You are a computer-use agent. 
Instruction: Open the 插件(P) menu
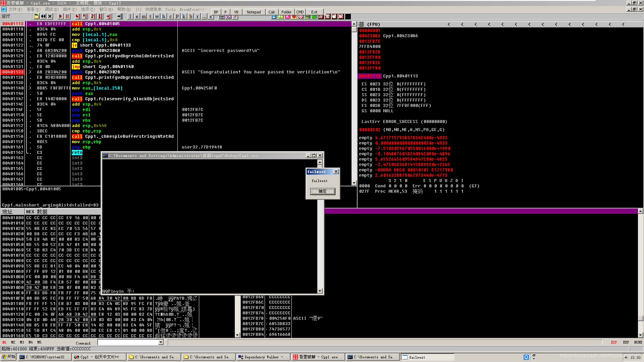69,9
